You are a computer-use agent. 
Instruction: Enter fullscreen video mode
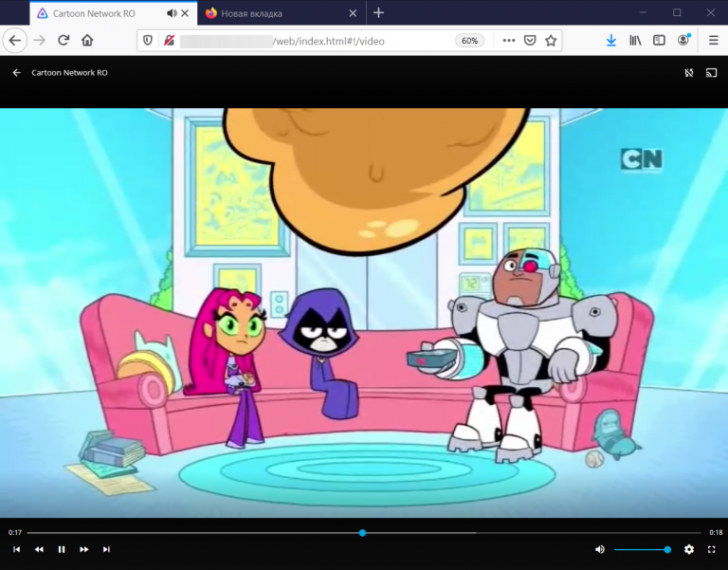click(x=711, y=549)
